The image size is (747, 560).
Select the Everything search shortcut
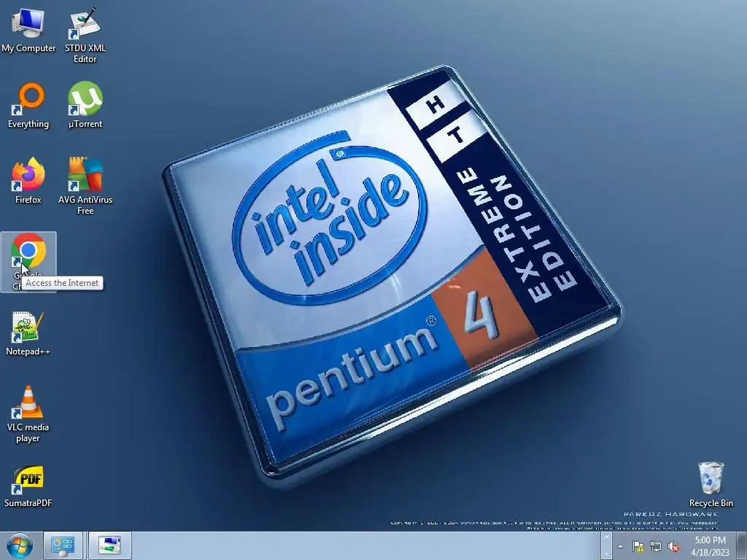[28, 106]
